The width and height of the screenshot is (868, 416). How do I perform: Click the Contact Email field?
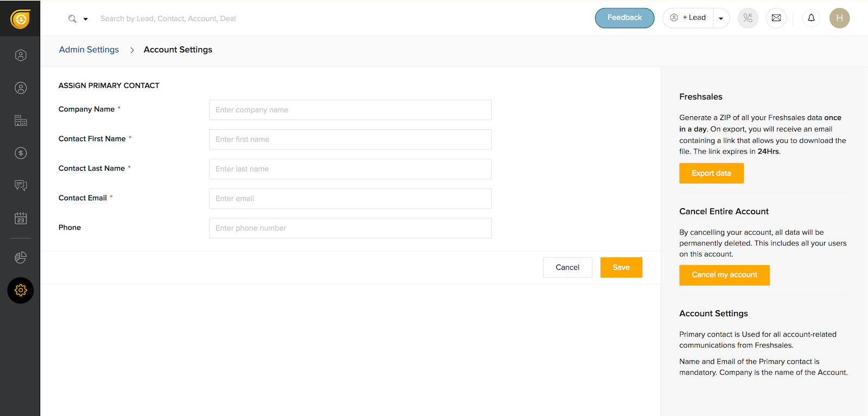click(350, 199)
